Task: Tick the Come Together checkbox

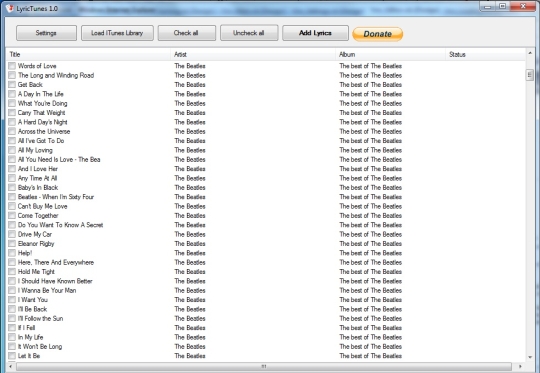Action: coord(12,215)
